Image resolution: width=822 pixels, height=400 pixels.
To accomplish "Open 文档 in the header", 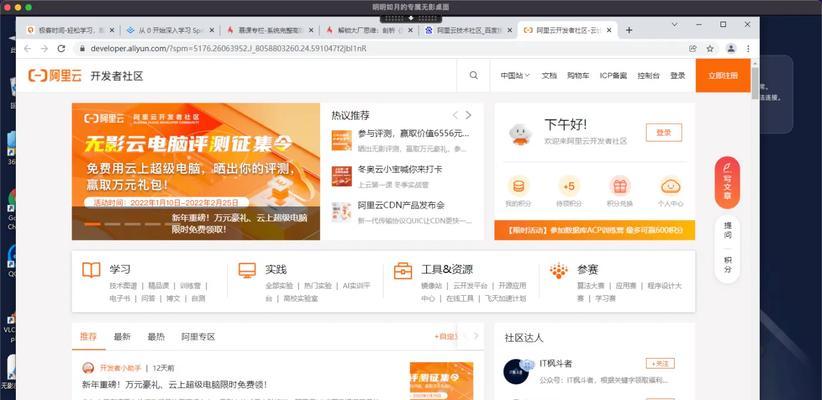I will pyautogui.click(x=549, y=75).
